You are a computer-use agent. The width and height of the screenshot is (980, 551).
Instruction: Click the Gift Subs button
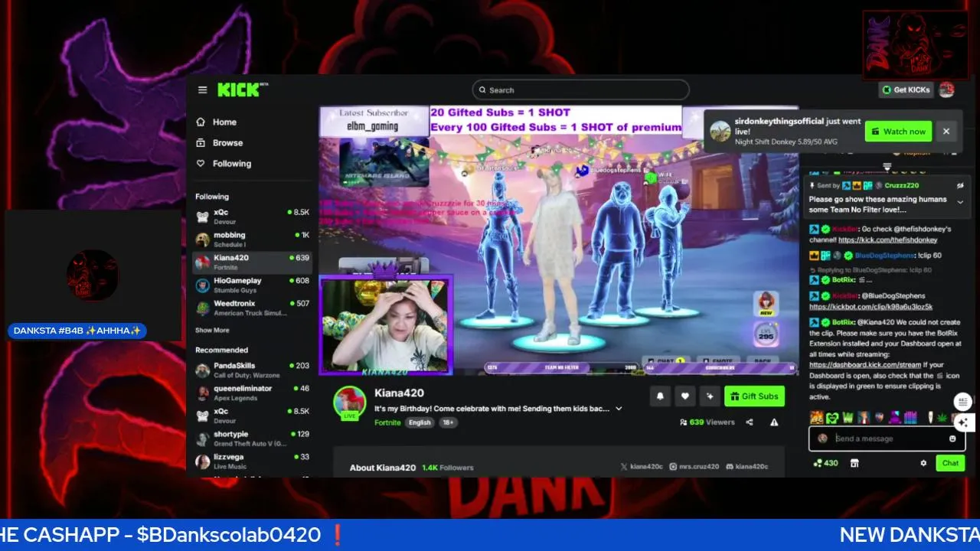pyautogui.click(x=754, y=396)
